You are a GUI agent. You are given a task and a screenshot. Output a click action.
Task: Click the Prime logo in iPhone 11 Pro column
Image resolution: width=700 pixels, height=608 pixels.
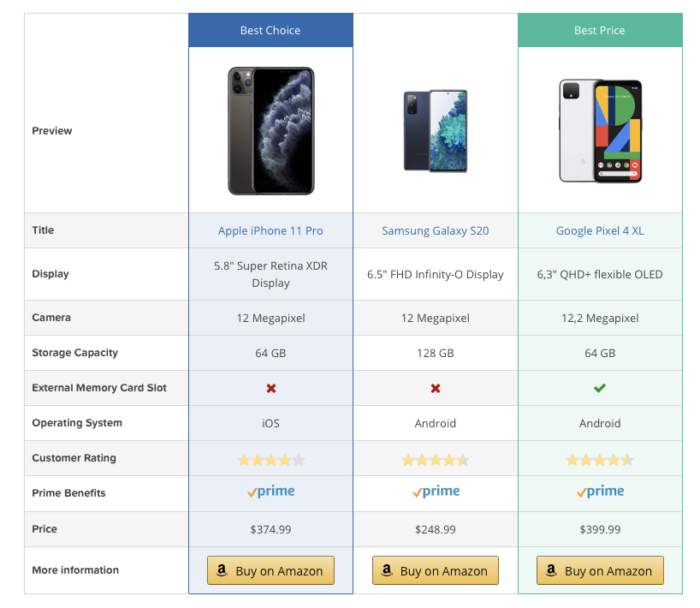[271, 492]
